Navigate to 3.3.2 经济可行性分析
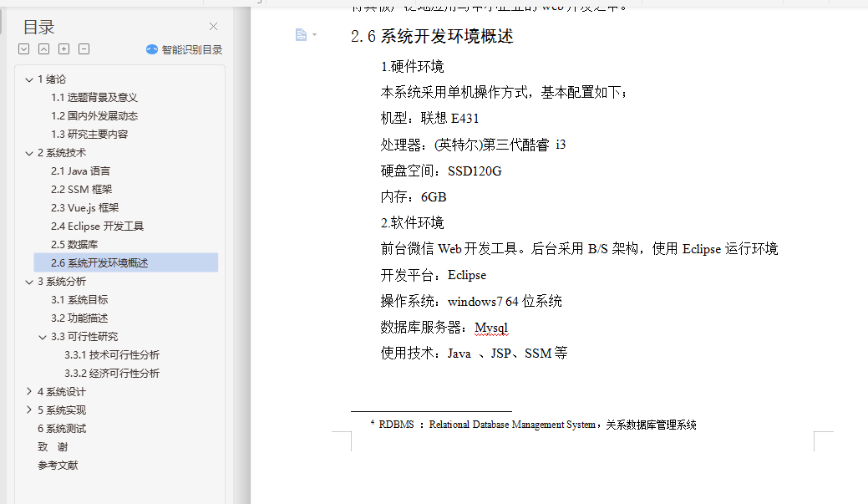 (112, 373)
